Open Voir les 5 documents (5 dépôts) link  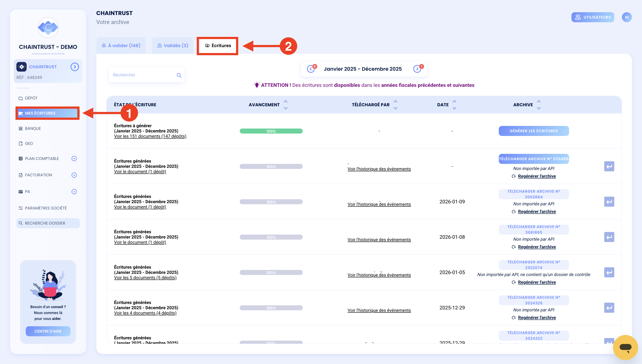tap(145, 278)
